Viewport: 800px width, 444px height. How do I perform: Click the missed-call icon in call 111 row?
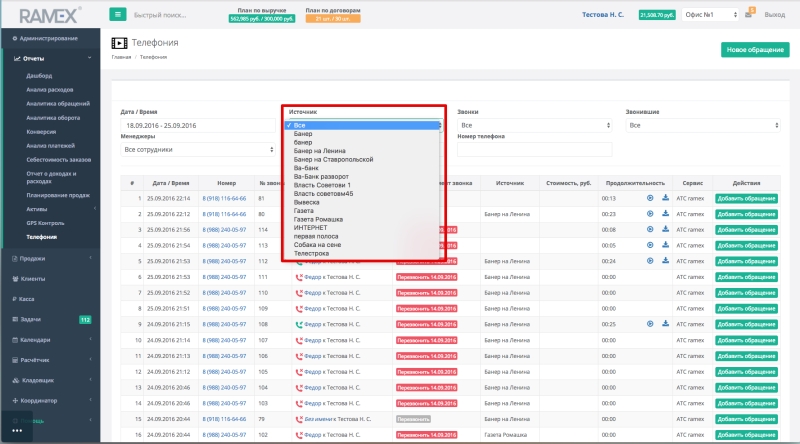tap(299, 277)
